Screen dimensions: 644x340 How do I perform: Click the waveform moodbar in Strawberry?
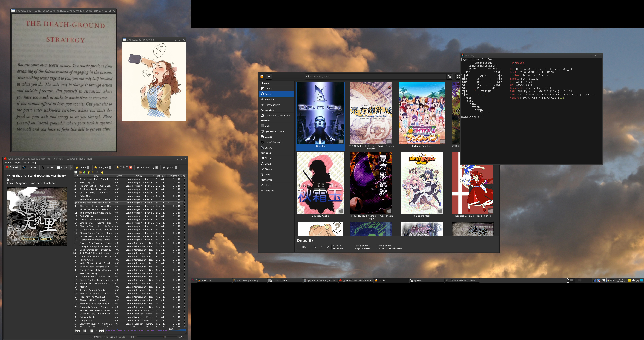click(x=137, y=330)
